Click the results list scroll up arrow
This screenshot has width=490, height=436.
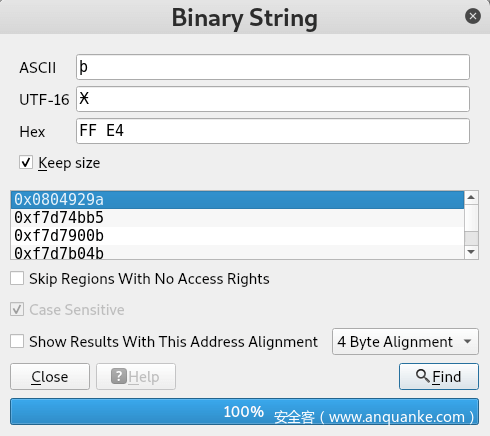[x=471, y=197]
